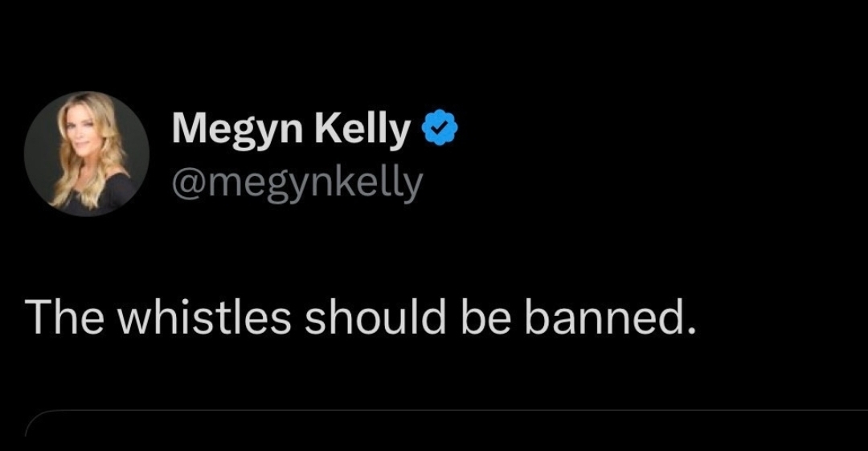
Task: Open the @megynkelly handle link
Action: (x=296, y=182)
